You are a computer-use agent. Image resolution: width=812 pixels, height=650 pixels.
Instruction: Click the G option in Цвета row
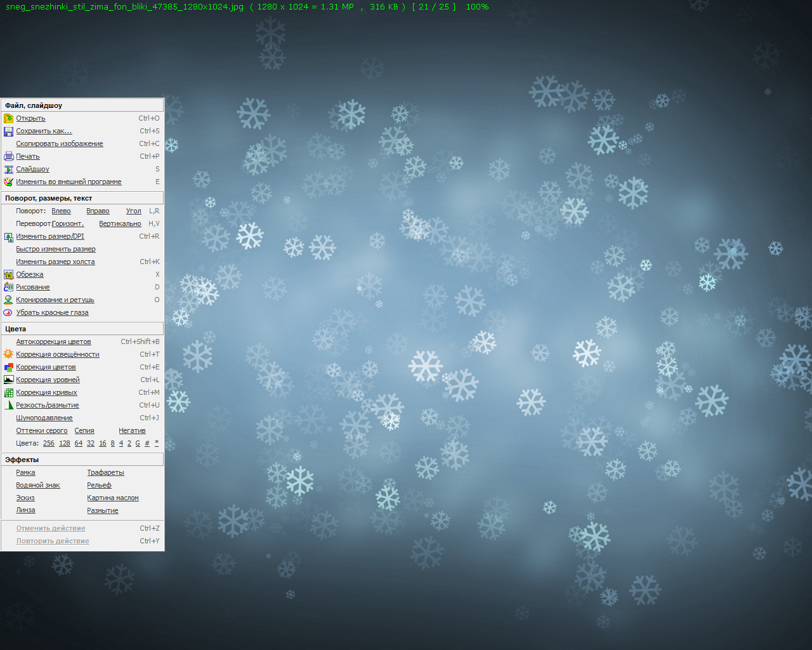(x=138, y=444)
